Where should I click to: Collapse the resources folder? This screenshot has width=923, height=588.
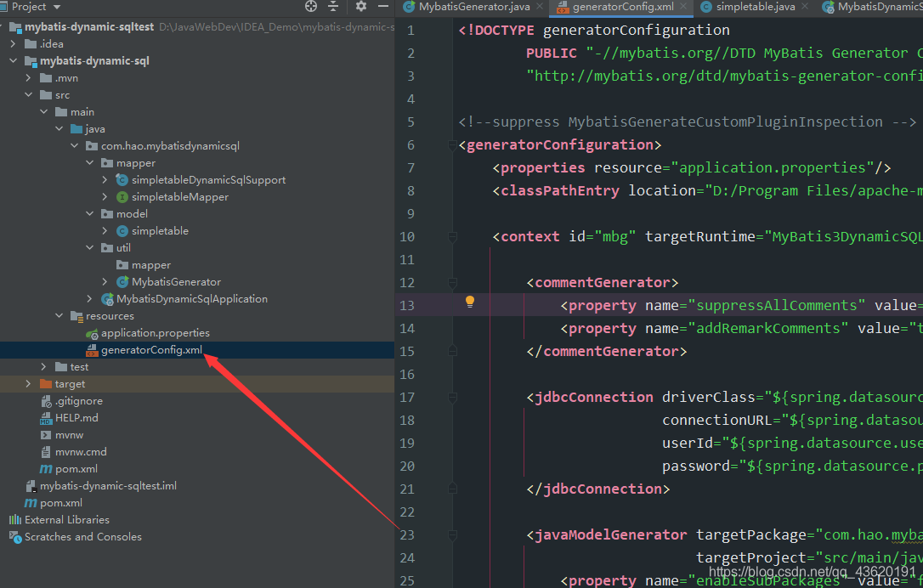coord(59,316)
